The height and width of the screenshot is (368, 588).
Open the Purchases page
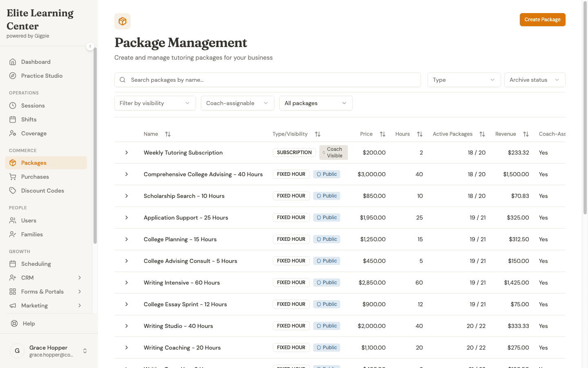(46, 177)
